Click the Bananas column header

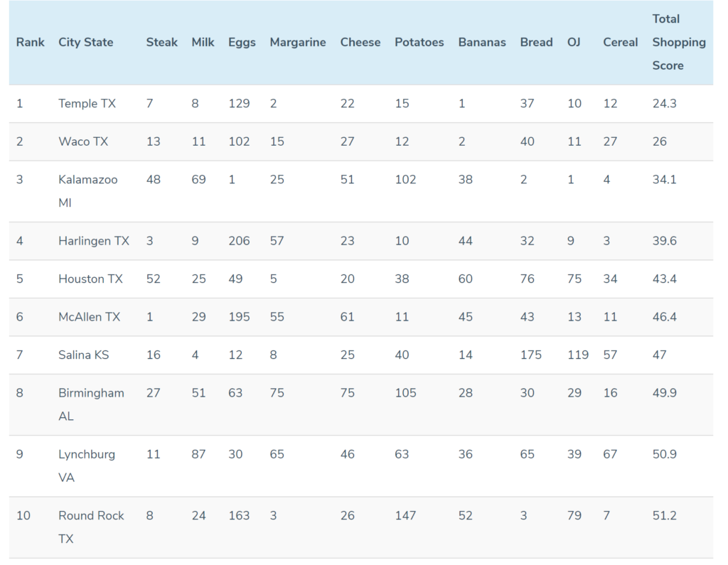point(482,42)
